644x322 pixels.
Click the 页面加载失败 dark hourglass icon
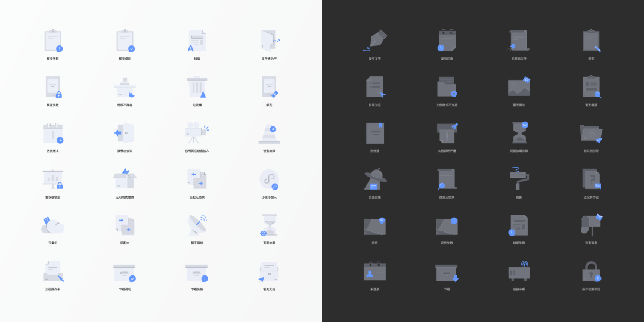coord(519,132)
